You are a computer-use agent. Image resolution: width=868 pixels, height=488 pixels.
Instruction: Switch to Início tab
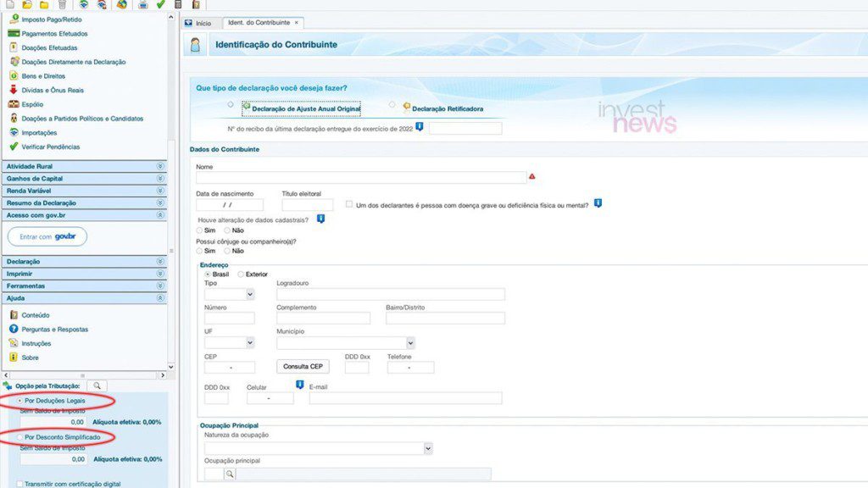pos(198,23)
